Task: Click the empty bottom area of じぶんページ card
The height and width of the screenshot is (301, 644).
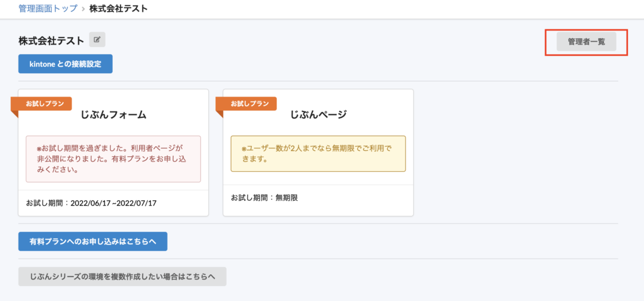Action: point(318,209)
